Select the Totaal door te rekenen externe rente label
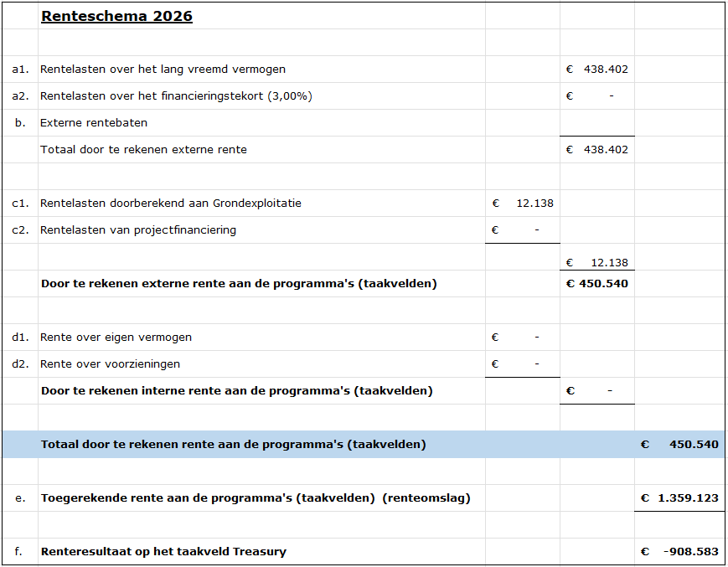 [x=143, y=150]
